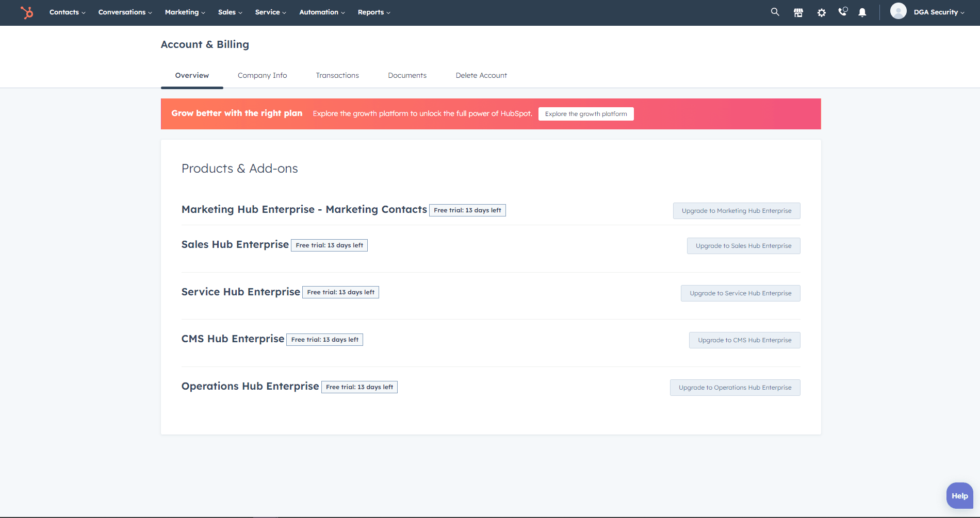Click the Service Hub free trial badge
Viewport: 980px width, 518px height.
pyautogui.click(x=340, y=292)
